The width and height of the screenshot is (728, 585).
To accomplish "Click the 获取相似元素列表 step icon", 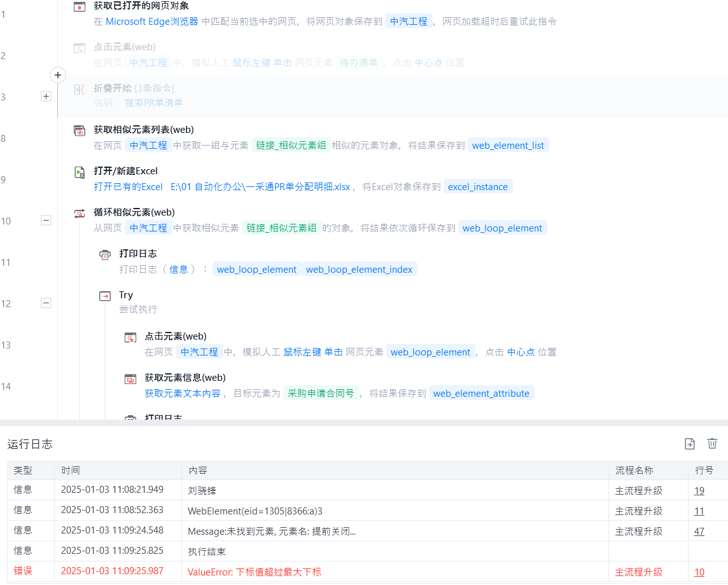I will pos(80,130).
